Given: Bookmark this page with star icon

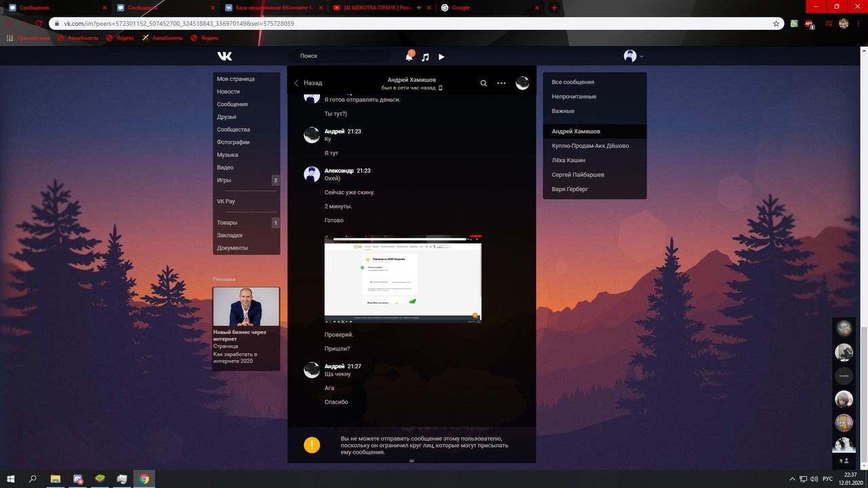Looking at the screenshot, I should pos(776,23).
